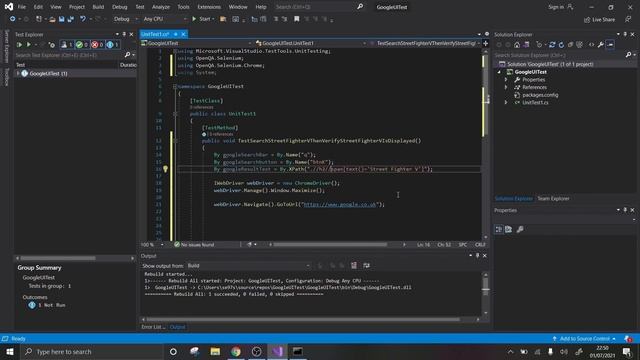Click the Search Solution Explorer input field
Image resolution: width=640 pixels, height=360 pixels.
click(x=560, y=55)
